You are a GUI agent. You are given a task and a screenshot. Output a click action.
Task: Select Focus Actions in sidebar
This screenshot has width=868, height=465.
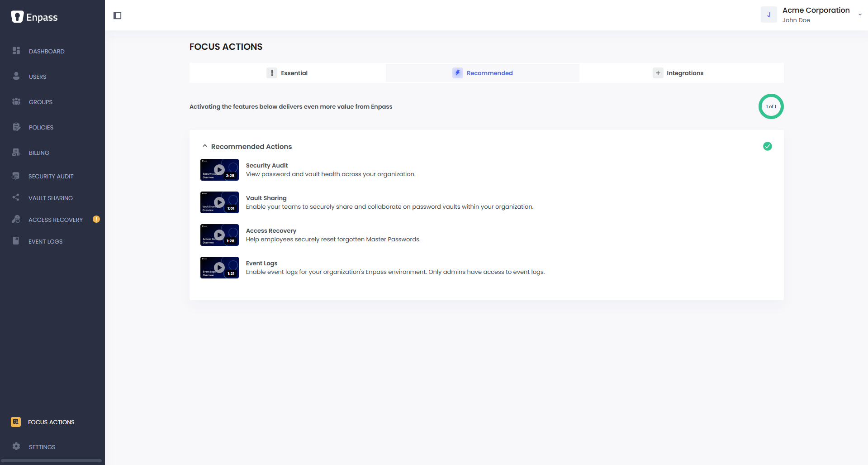click(51, 422)
